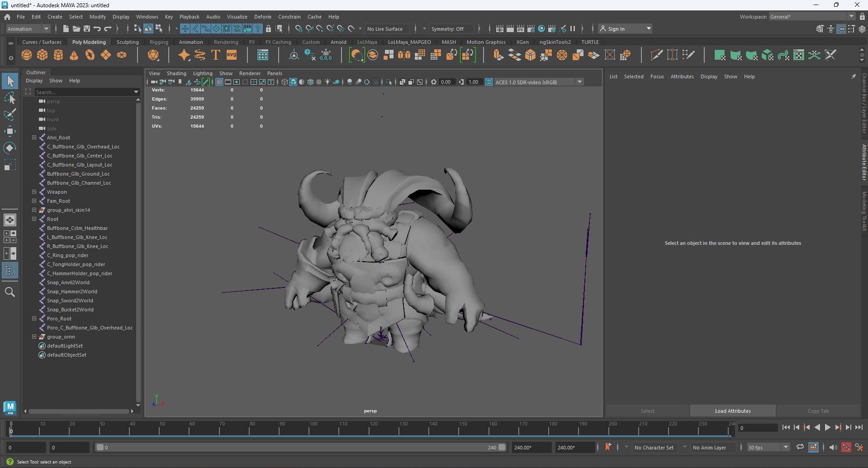The width and height of the screenshot is (868, 468).
Task: Expand the Ahri_Root node
Action: point(34,138)
